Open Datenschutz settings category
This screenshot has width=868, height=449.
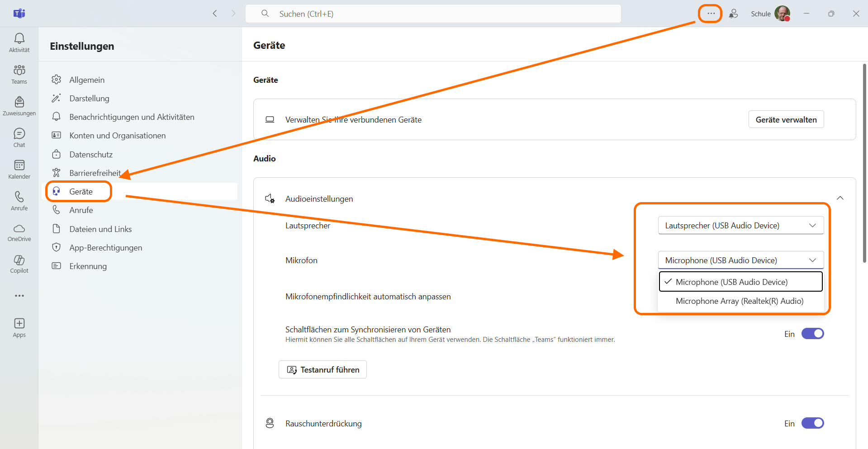click(91, 155)
